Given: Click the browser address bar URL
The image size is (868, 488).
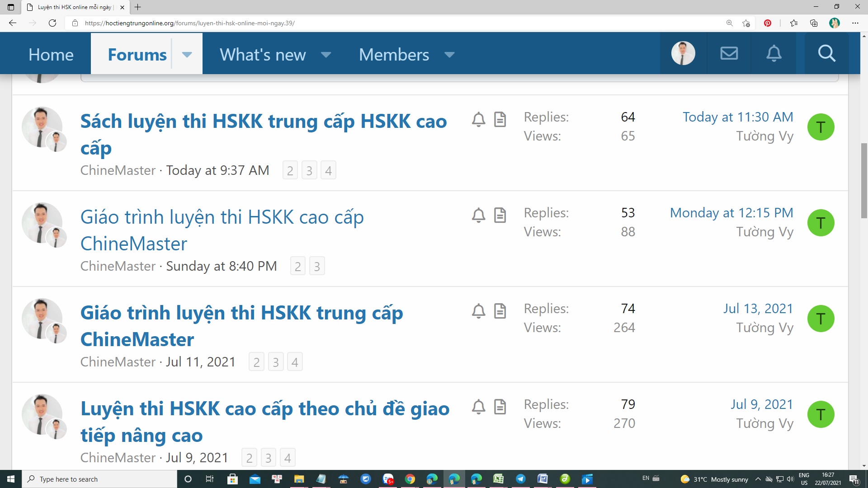Looking at the screenshot, I should 190,23.
